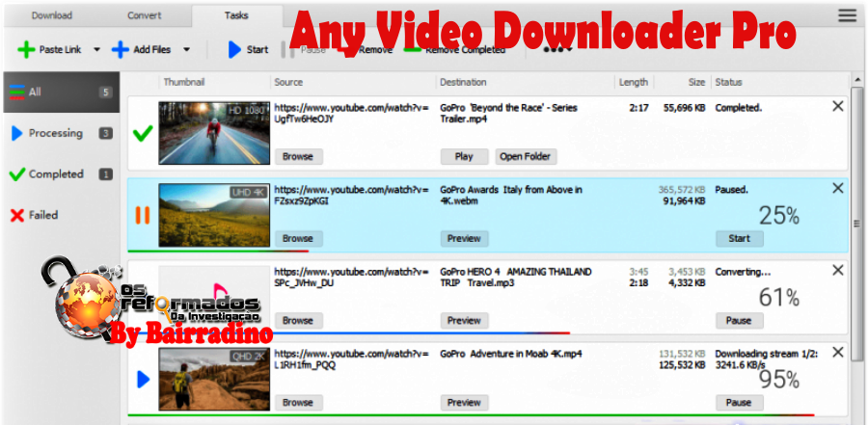The image size is (868, 425).
Task: Expand the Add Files dropdown arrow
Action: click(x=186, y=50)
